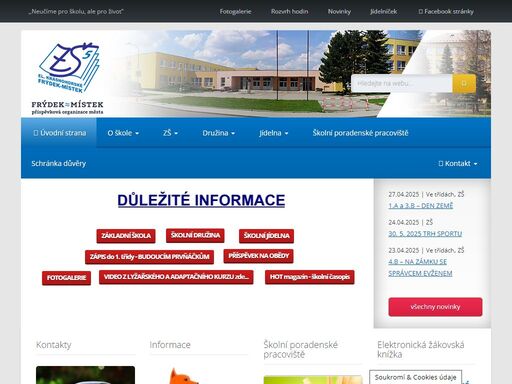512x384 pixels.
Task: Open news link 30. 5. 2025 TRH SPORTU
Action: point(425,234)
